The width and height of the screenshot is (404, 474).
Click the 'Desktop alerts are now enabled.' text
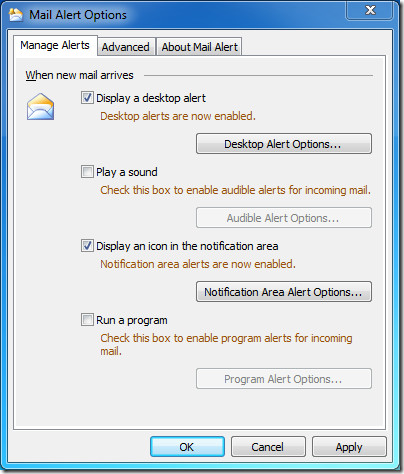pyautogui.click(x=178, y=116)
